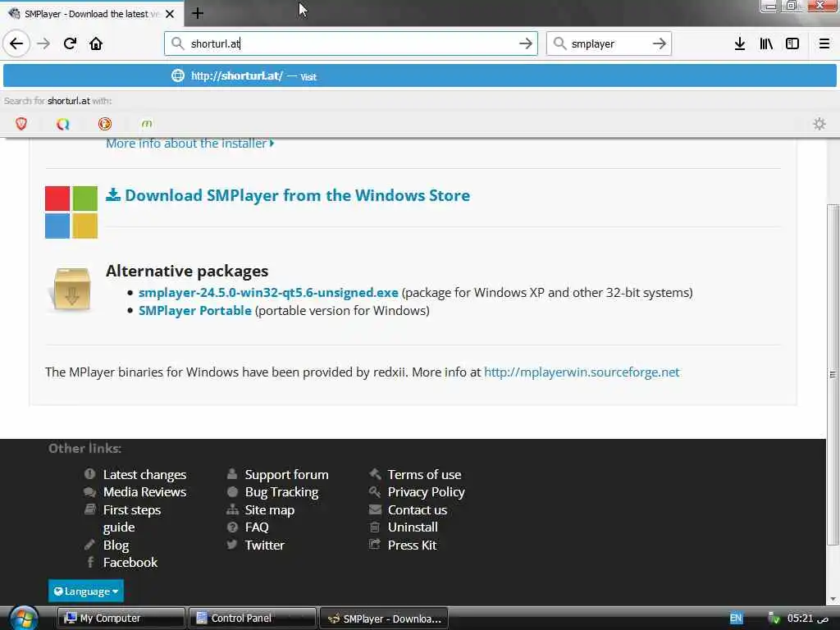Open Site map footer link
Viewport: 840px width, 630px height.
point(269,510)
